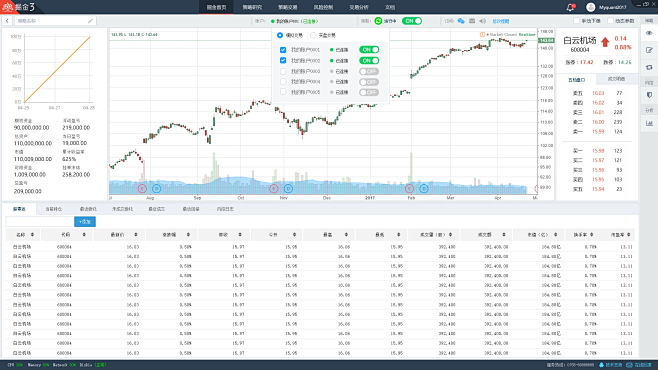
Task: Open the 掘金首页 top menu
Action: 216,7
